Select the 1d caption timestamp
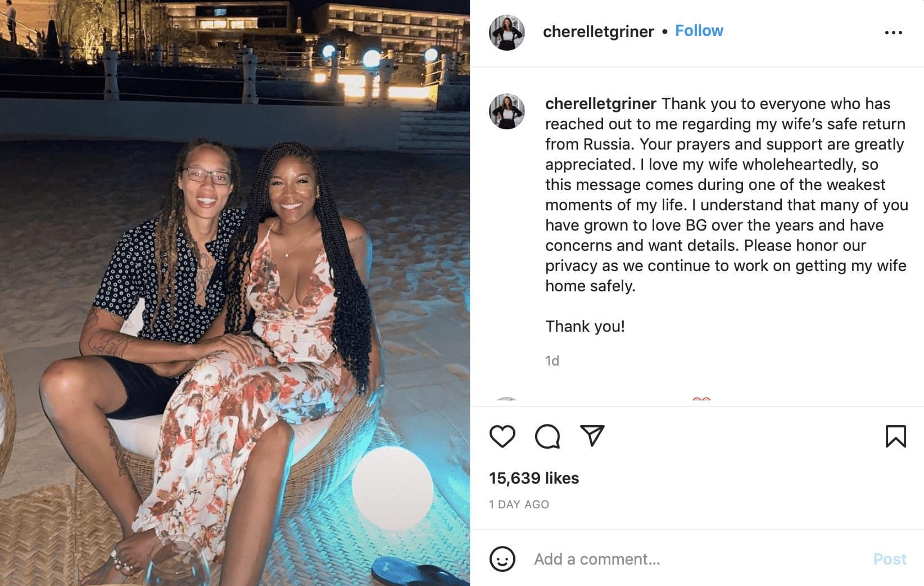The height and width of the screenshot is (586, 924). pyautogui.click(x=552, y=361)
